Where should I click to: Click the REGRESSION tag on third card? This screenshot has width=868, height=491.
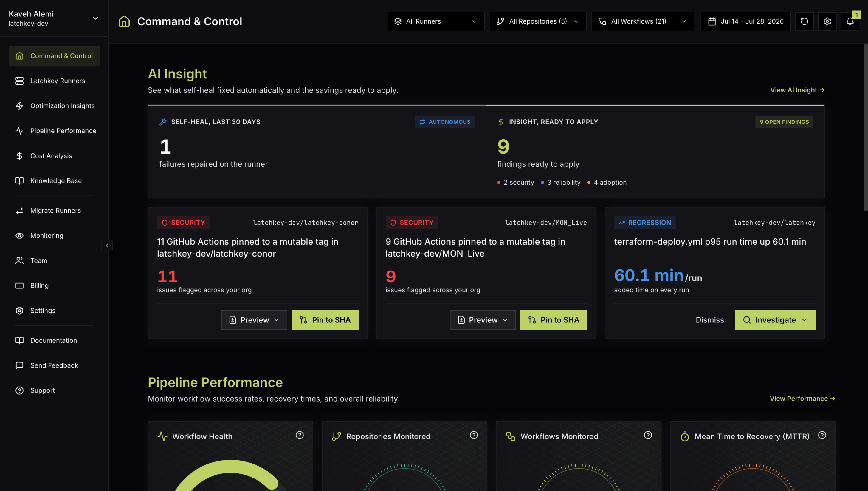[645, 223]
